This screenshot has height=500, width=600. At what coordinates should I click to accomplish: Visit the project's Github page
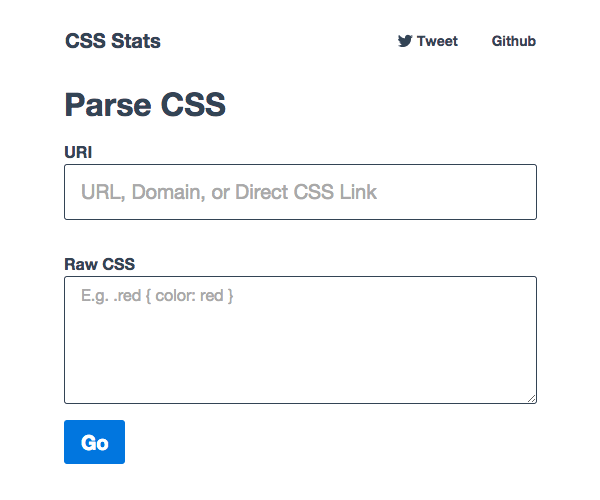pos(514,41)
